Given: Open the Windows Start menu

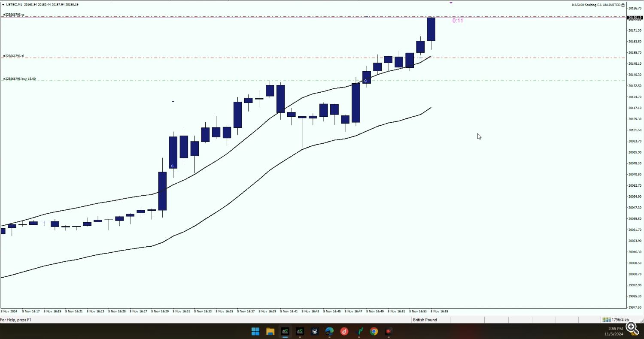Looking at the screenshot, I should (255, 331).
